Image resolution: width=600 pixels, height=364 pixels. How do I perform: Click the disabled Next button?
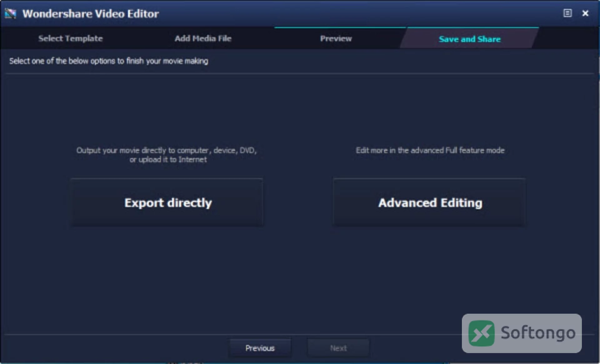(x=338, y=348)
